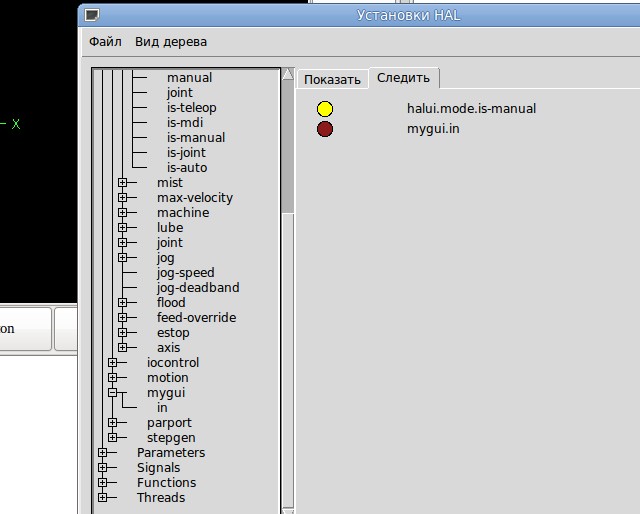Expand the Parameters tree node
Image resolution: width=640 pixels, height=514 pixels.
coord(102,453)
